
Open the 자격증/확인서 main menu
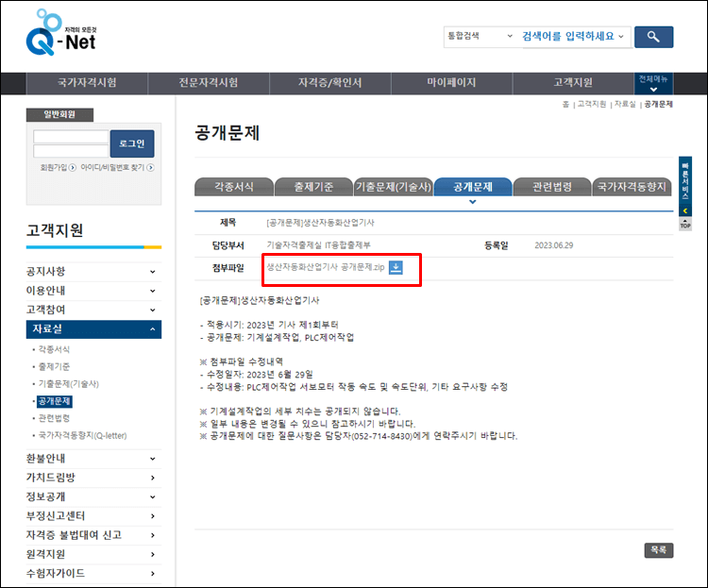[330, 83]
